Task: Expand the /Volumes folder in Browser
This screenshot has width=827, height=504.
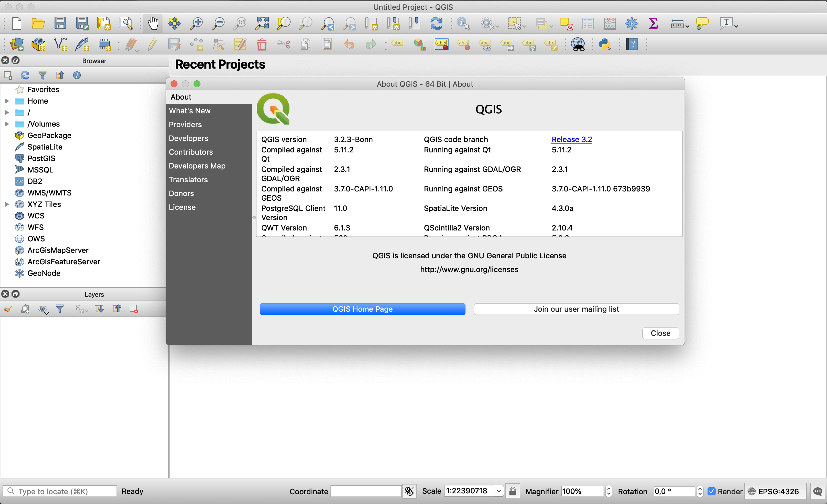Action: 7,124
